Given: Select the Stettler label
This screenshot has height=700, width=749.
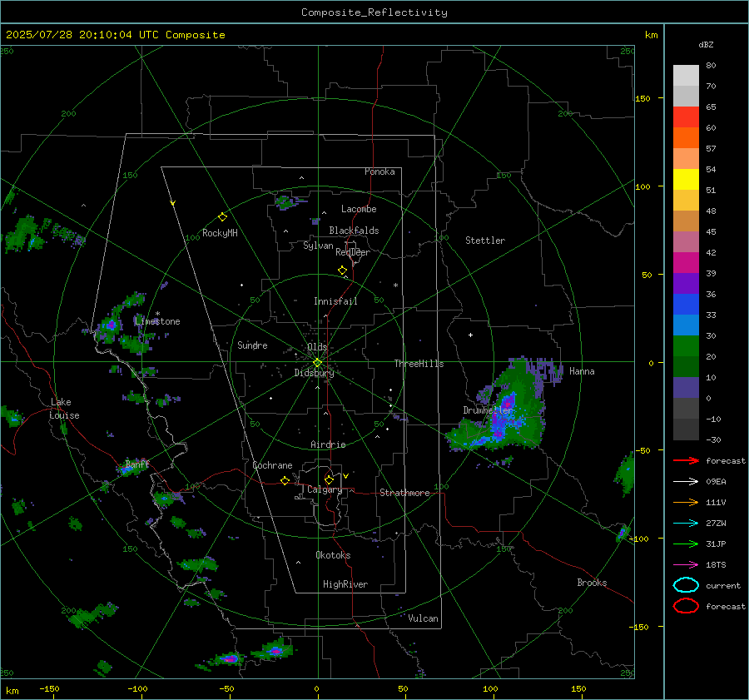Looking at the screenshot, I should tap(485, 241).
